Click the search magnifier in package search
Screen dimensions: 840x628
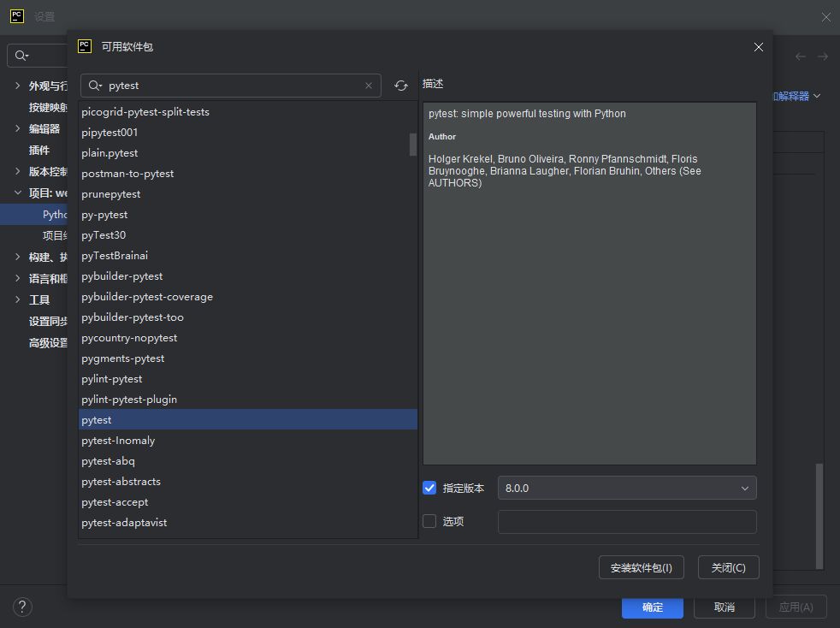(x=95, y=86)
